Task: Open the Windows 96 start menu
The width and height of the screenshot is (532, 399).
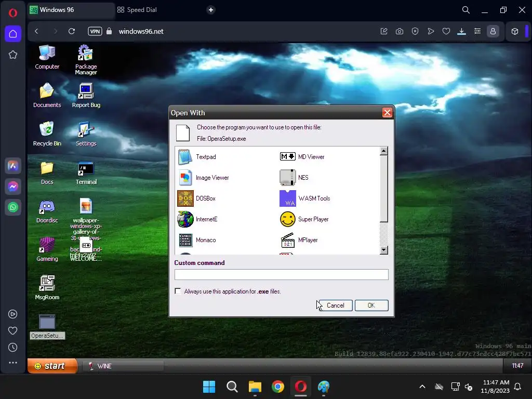Action: [52, 366]
